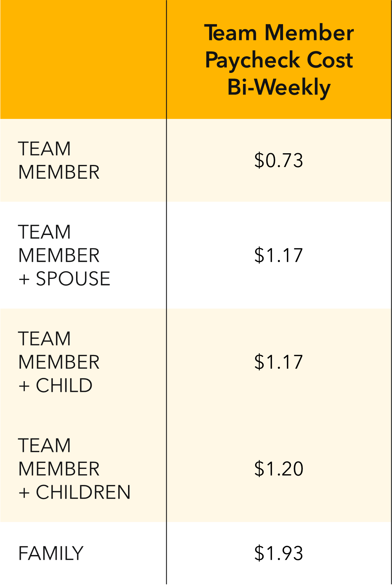Image resolution: width=392 pixels, height=585 pixels.
Task: Select the $1.17 price in the Spouse row
Action: click(278, 255)
